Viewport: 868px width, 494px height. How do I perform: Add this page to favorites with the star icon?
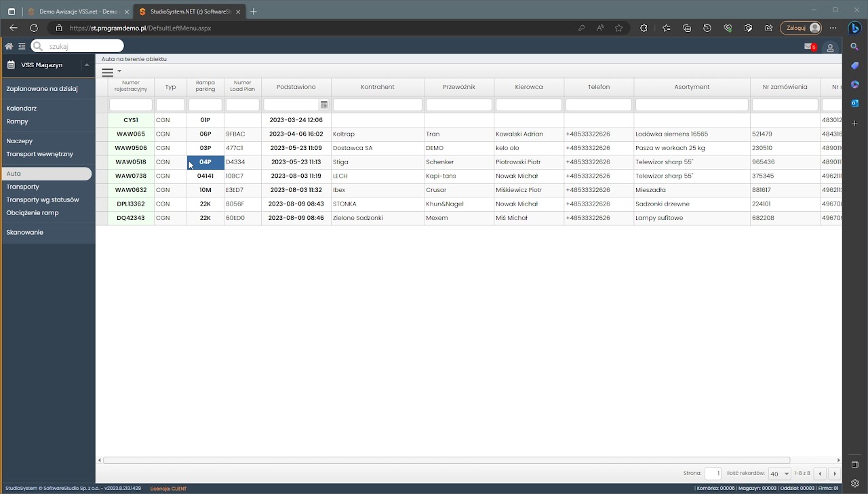click(618, 28)
